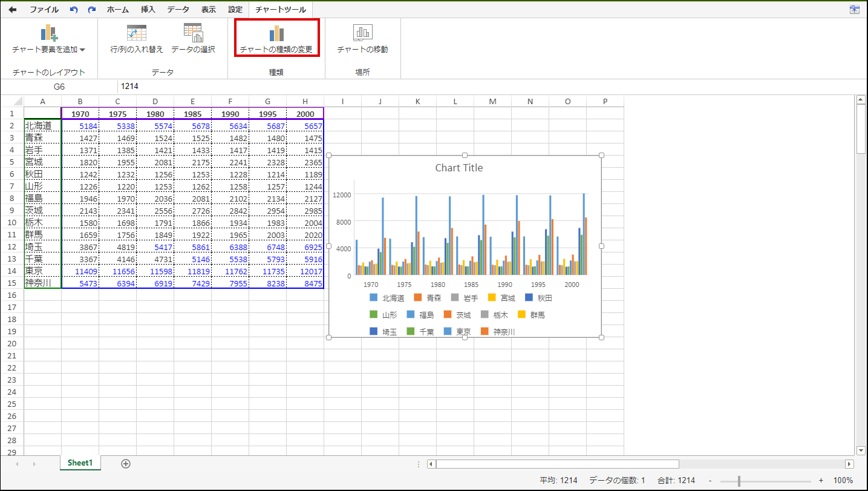Open the ファイル menu
This screenshot has width=868, height=491.
[x=44, y=10]
